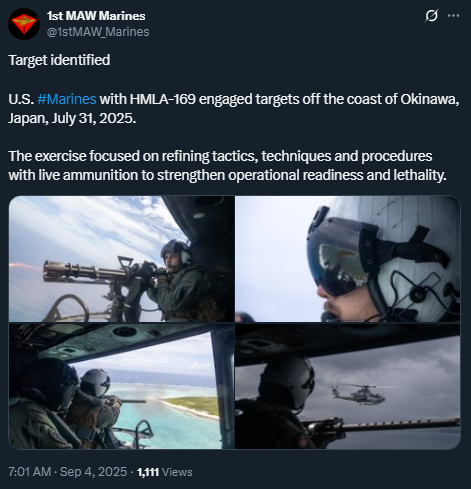Screen dimensions: 471x489
Task: Click the helicopter in the bottom-right photo
Action: coord(359,394)
